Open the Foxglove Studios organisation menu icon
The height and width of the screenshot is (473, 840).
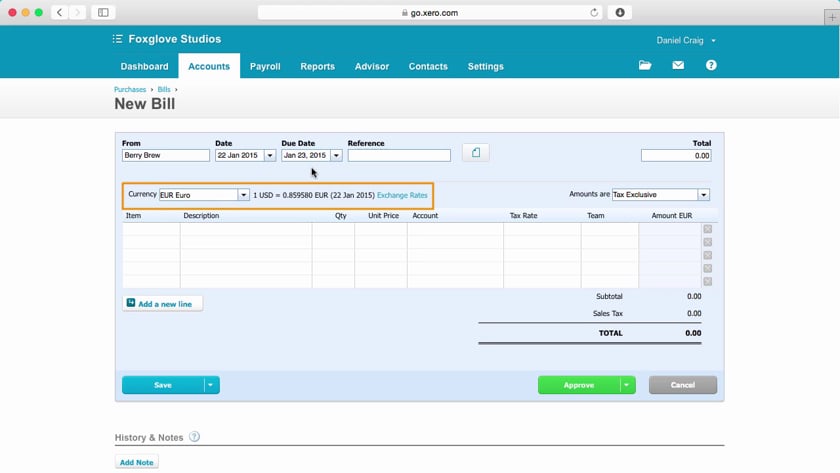(x=117, y=39)
